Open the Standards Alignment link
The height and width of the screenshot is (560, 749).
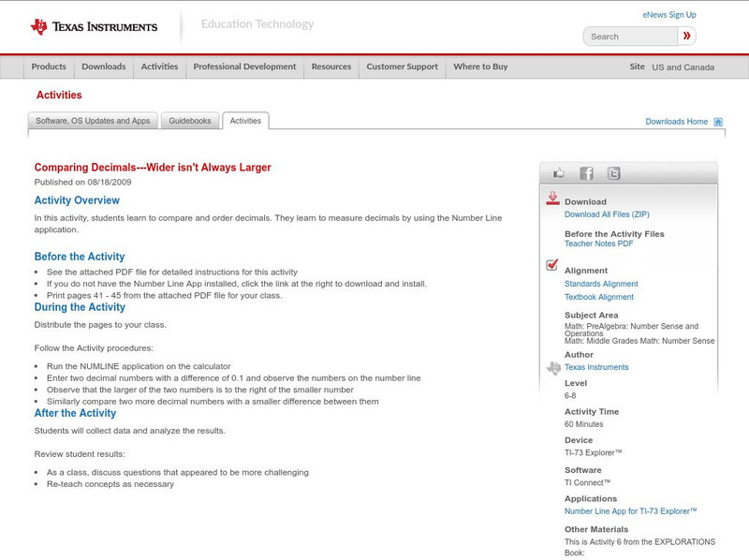(x=601, y=284)
